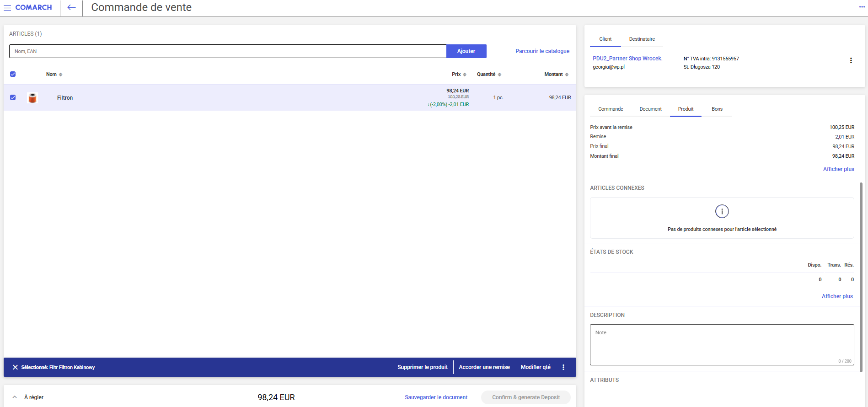This screenshot has width=868, height=407.
Task: Click the info icon in related articles
Action: [722, 211]
